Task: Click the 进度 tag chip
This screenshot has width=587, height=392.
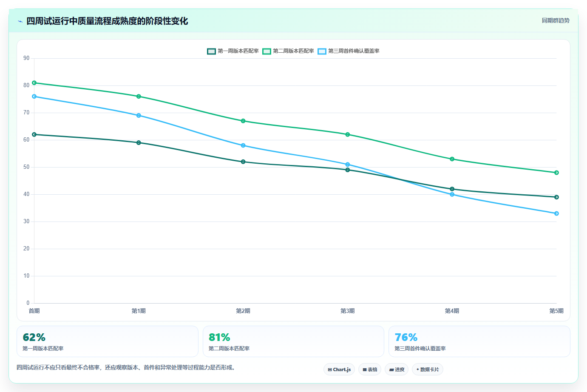Action: click(x=397, y=369)
